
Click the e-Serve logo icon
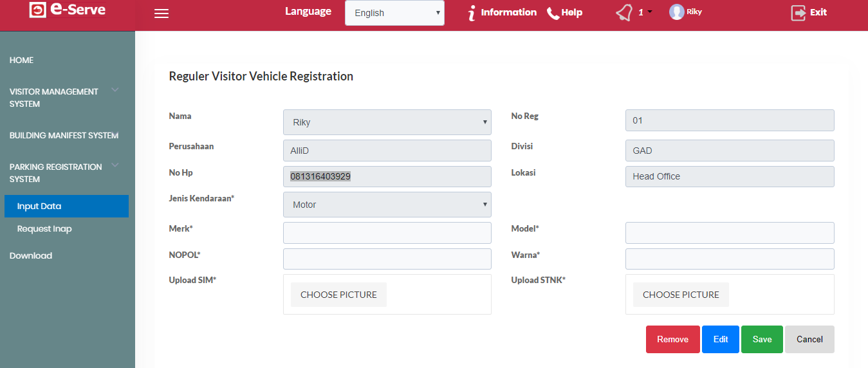[37, 10]
